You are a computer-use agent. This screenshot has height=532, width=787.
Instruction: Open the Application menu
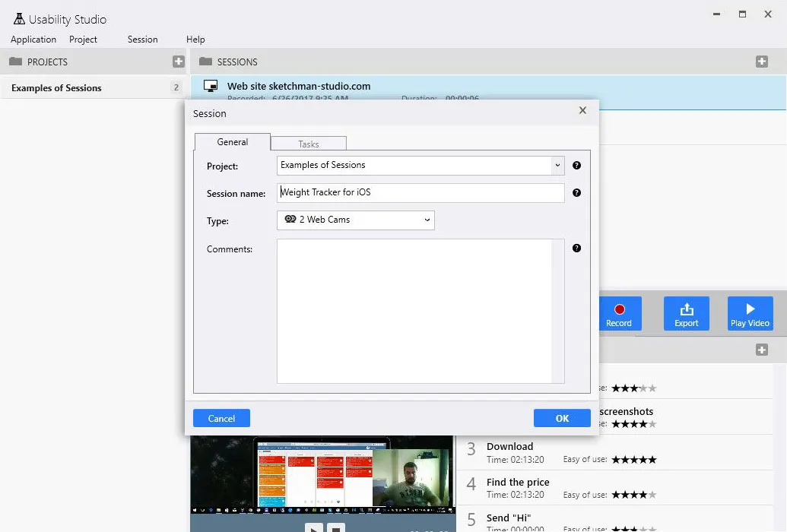[33, 40]
